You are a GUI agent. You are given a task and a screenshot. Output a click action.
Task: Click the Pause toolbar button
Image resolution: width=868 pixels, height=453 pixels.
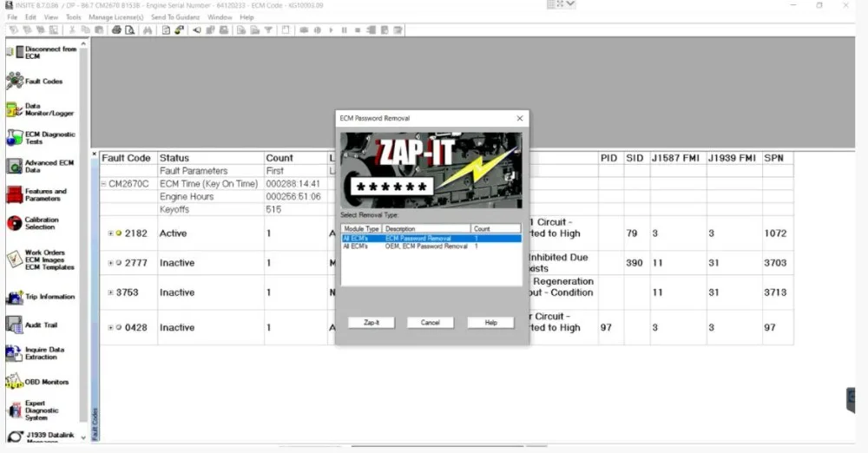point(344,30)
